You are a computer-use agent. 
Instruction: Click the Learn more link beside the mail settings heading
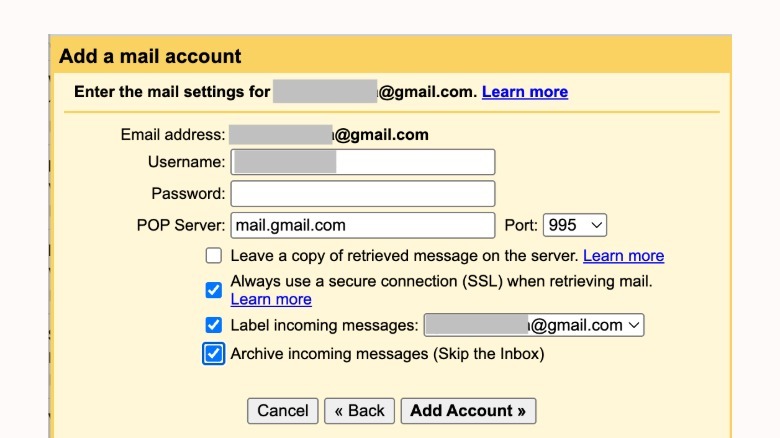524,92
